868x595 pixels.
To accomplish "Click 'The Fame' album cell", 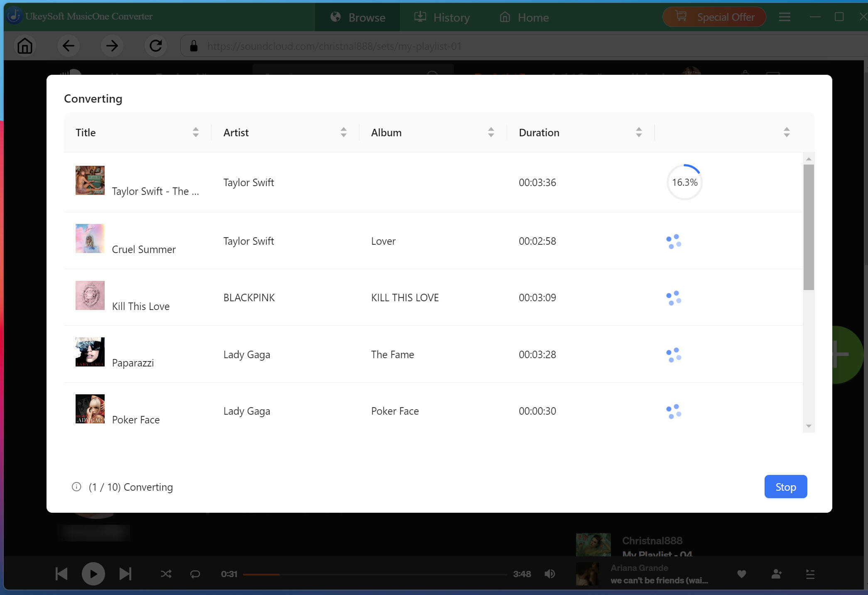I will pyautogui.click(x=392, y=354).
